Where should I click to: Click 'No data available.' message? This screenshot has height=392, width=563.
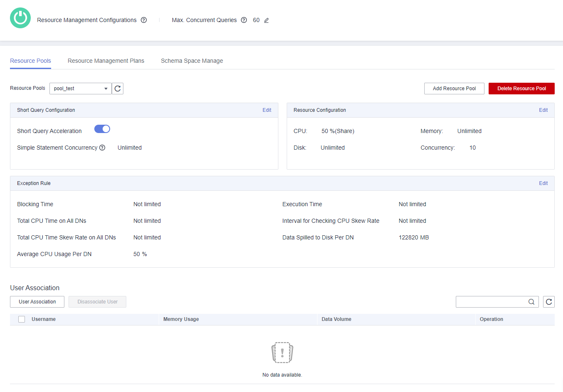[282, 375]
